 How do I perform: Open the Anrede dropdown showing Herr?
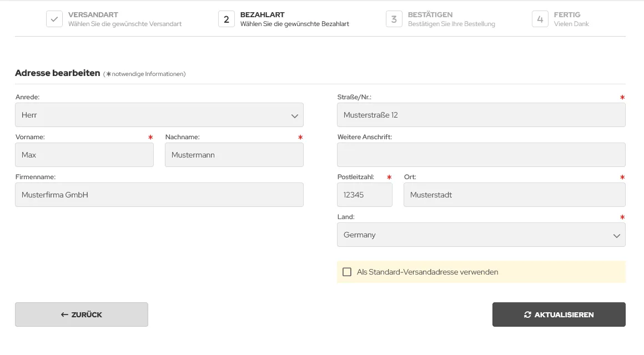(x=159, y=115)
